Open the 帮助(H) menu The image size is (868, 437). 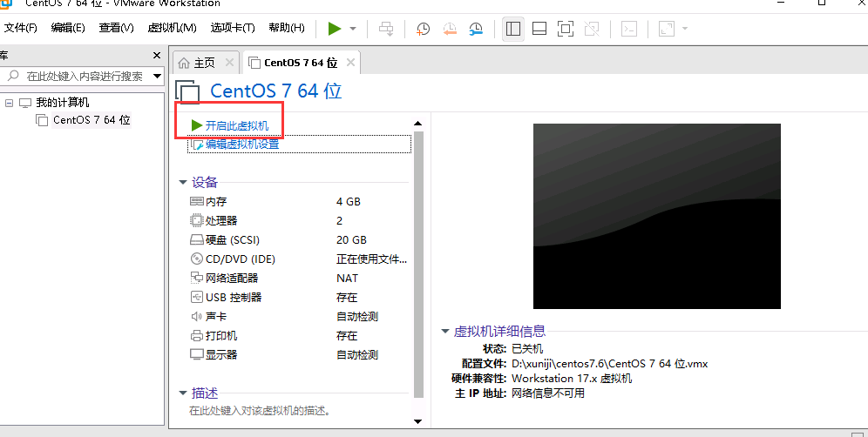[x=286, y=28]
